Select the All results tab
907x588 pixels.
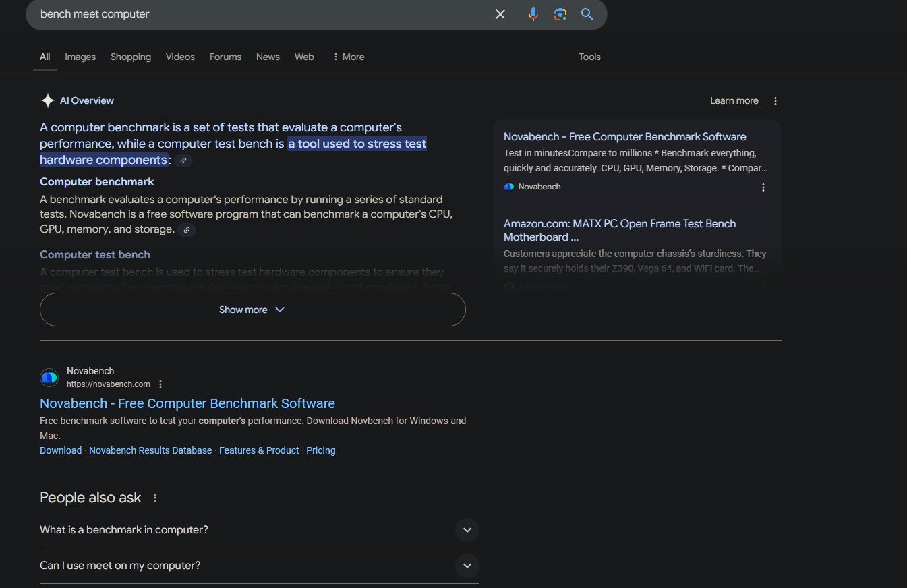tap(45, 57)
